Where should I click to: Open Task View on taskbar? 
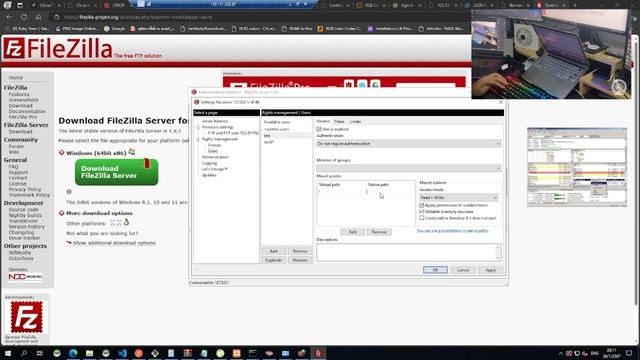coord(40,353)
